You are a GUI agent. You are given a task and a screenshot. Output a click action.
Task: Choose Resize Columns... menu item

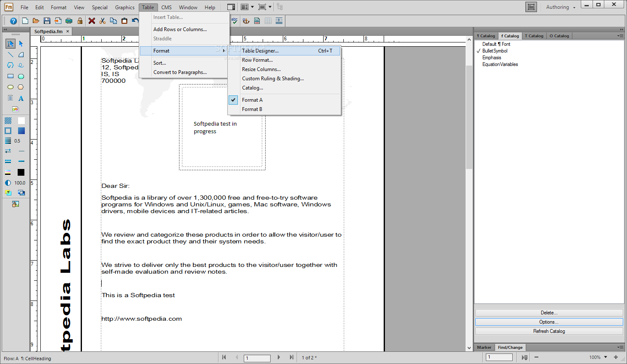[261, 69]
